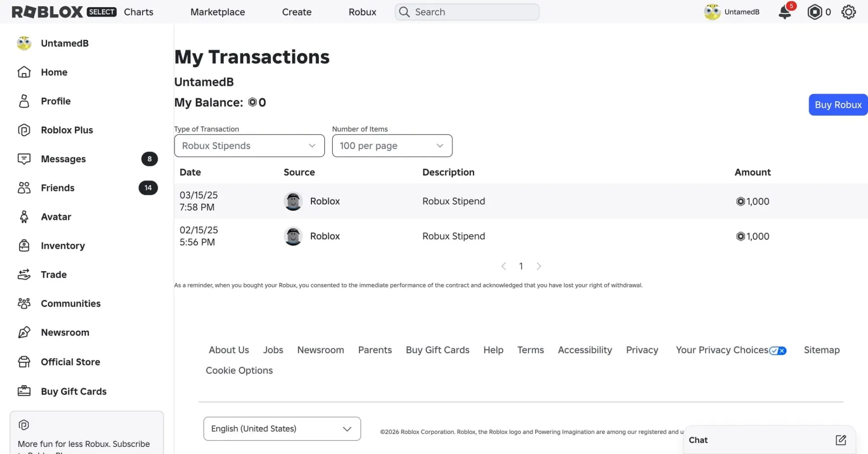This screenshot has width=868, height=454.
Task: Open the Accessibility footer link
Action: pyautogui.click(x=585, y=350)
